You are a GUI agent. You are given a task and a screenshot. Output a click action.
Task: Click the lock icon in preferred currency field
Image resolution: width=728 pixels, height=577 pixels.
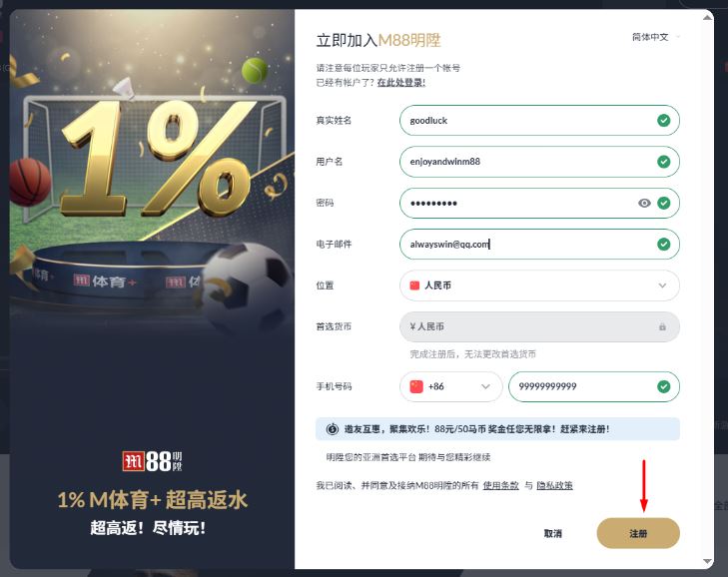pos(662,326)
